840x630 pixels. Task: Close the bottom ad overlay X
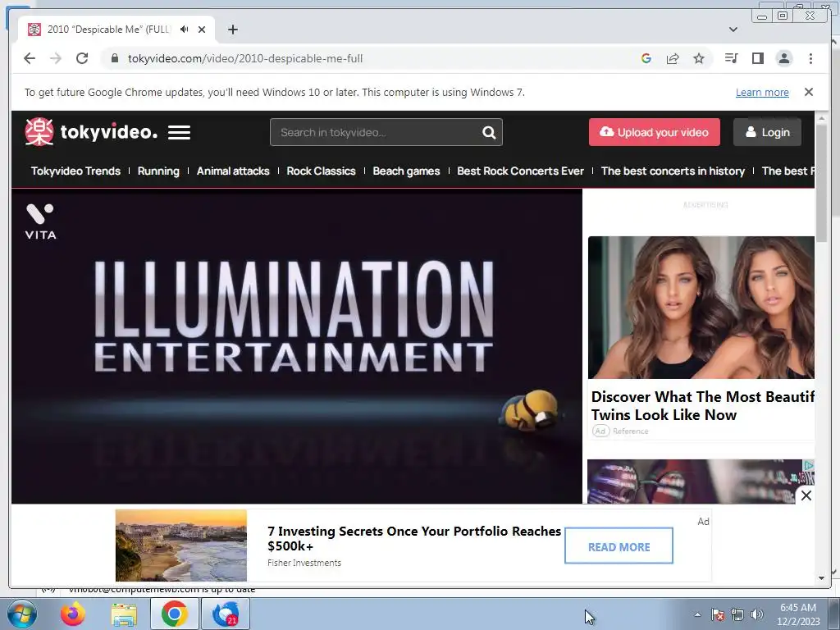(x=806, y=495)
